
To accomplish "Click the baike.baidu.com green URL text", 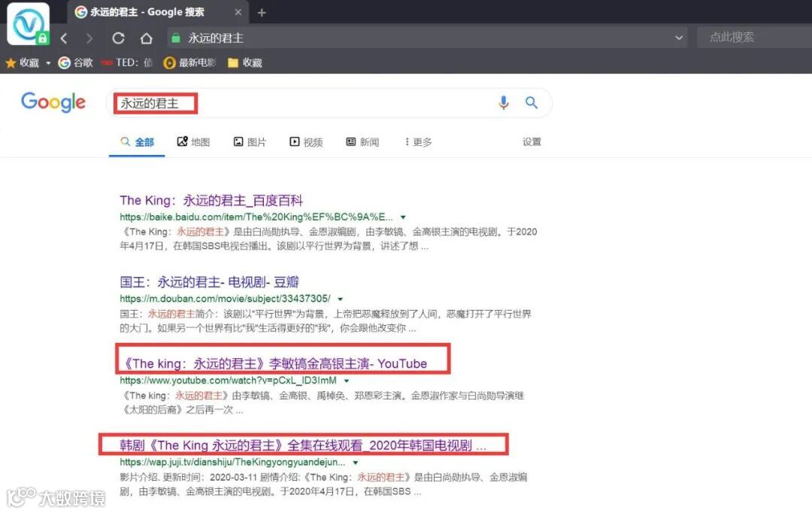I will (256, 217).
